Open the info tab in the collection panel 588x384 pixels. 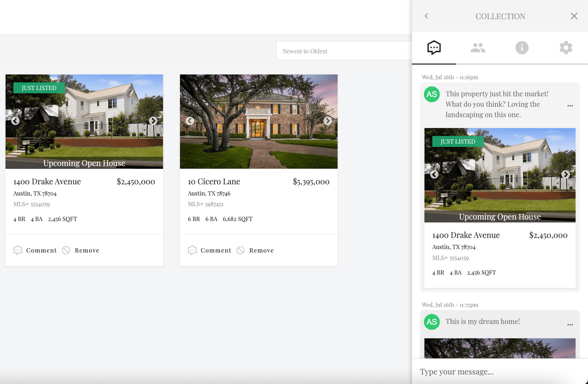coord(522,47)
